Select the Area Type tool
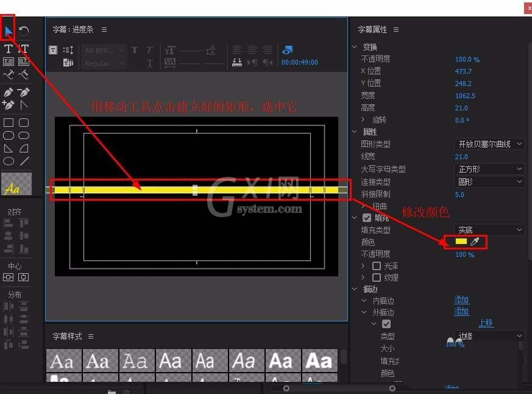The width and height of the screenshot is (532, 394). coord(8,62)
